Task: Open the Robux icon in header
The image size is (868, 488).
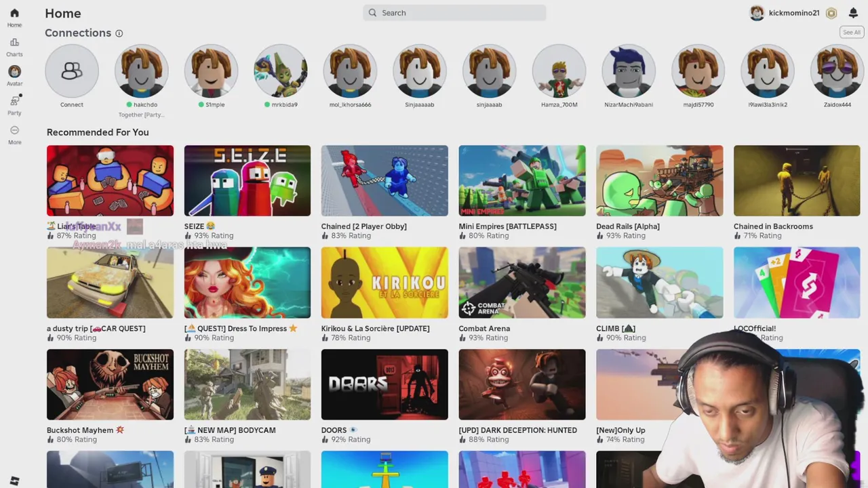Action: coord(831,13)
